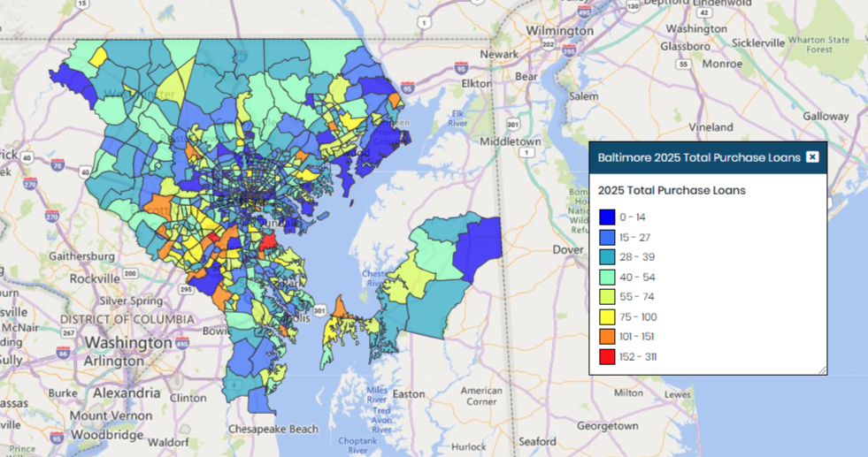Click the I-66 shield left of Washington
868x457 pixels.
pyautogui.click(x=63, y=353)
